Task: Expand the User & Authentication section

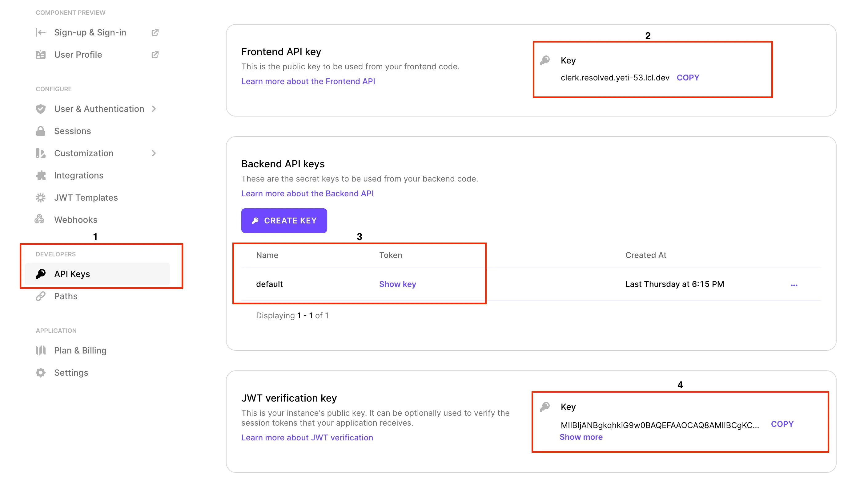Action: click(154, 108)
